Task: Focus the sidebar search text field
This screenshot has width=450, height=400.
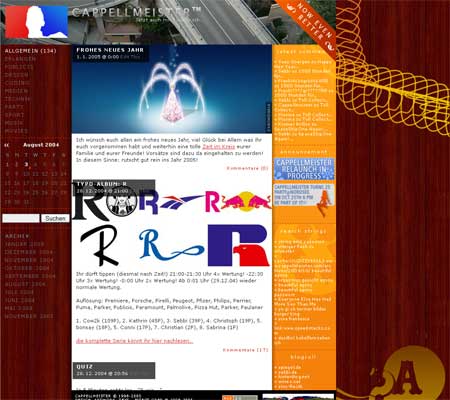Action: point(21,218)
